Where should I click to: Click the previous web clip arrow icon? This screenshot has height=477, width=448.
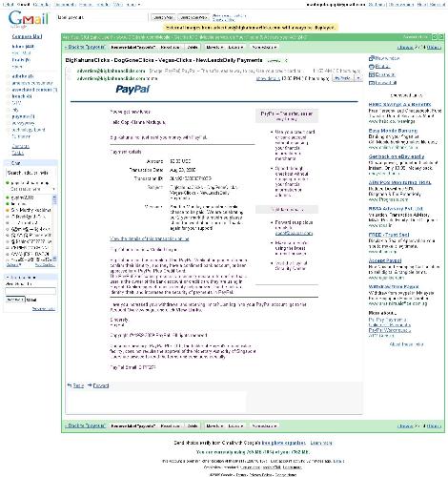coord(435,37)
